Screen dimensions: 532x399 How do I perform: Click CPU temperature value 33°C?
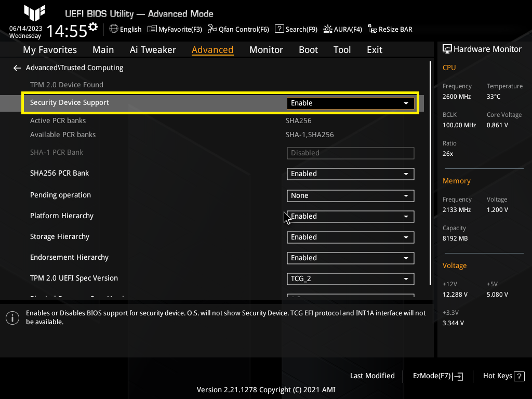(494, 97)
